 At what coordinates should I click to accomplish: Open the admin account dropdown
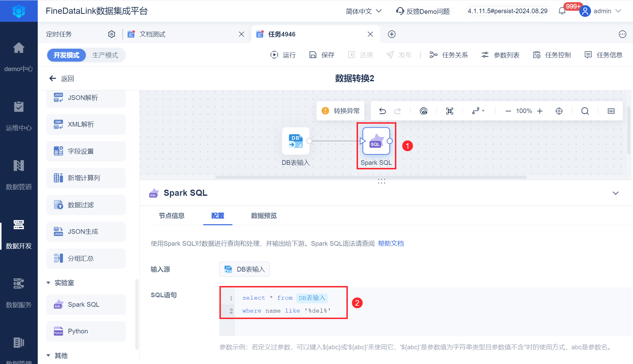pos(608,11)
